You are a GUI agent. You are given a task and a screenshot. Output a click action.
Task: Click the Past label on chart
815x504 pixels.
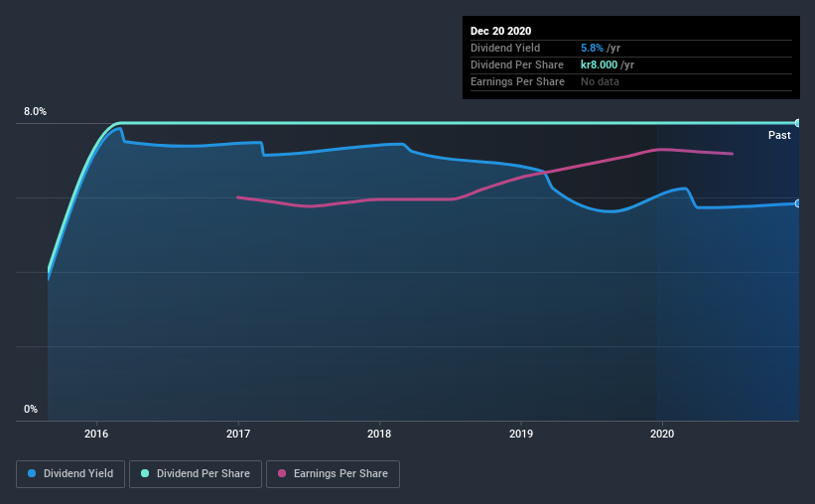coord(779,135)
